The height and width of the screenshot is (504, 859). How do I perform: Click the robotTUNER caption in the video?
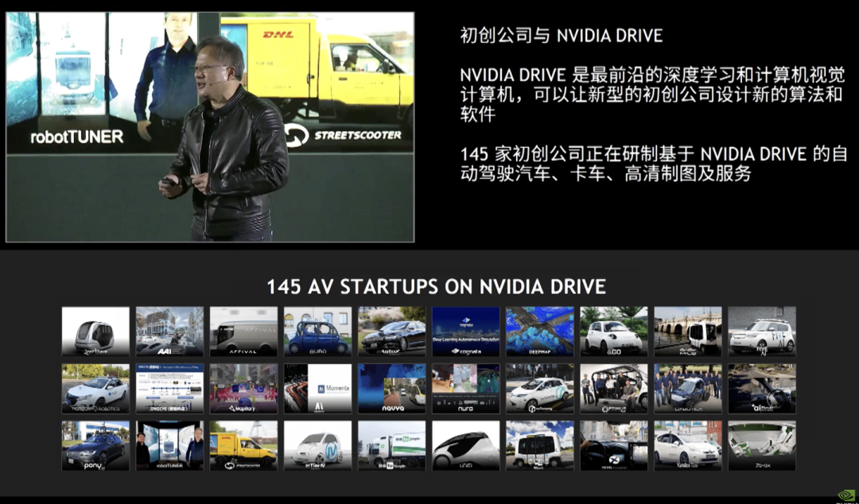click(x=76, y=137)
